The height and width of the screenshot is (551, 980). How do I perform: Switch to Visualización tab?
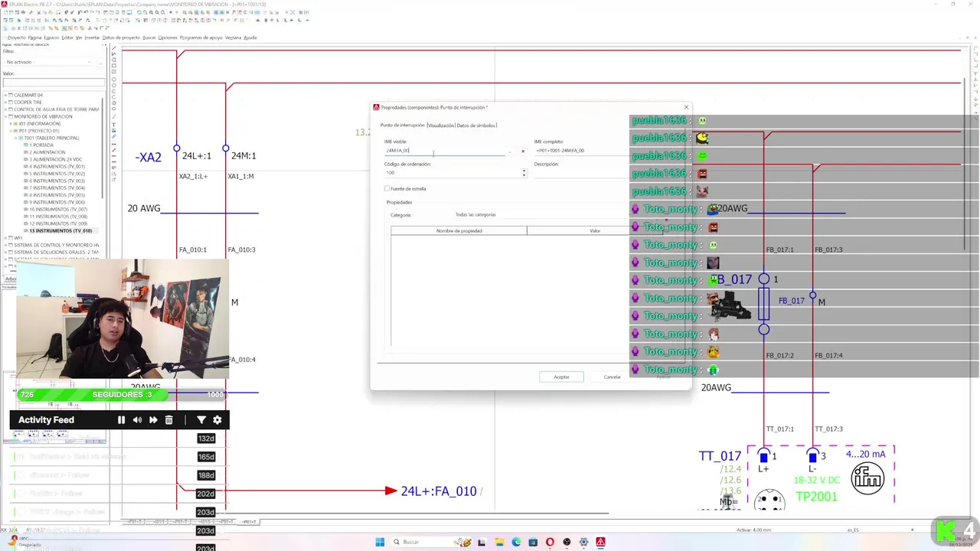point(441,126)
